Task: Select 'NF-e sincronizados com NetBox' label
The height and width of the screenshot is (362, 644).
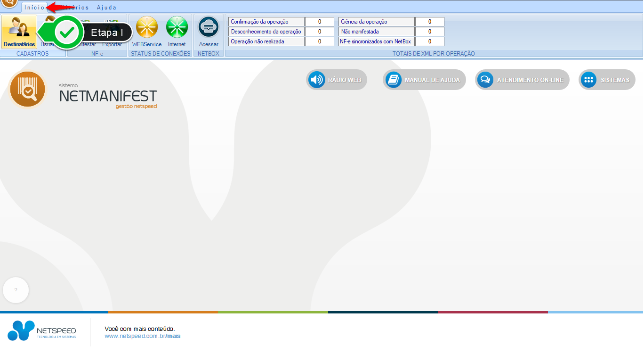Action: [377, 41]
